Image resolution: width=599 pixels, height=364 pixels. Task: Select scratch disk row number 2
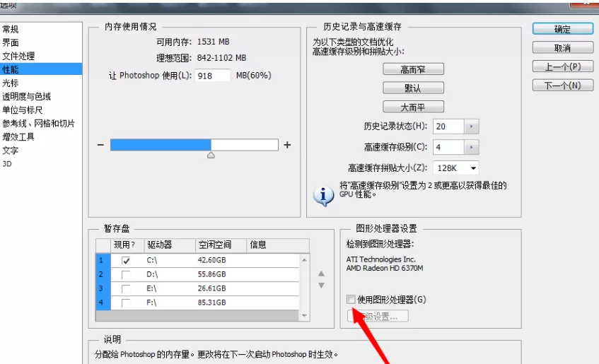(x=103, y=274)
